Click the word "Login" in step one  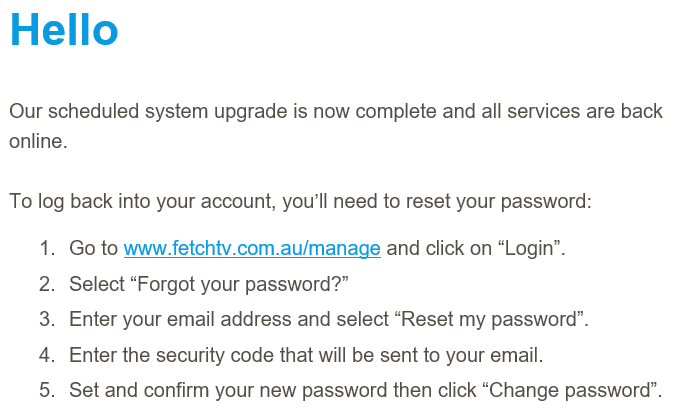[x=529, y=248]
